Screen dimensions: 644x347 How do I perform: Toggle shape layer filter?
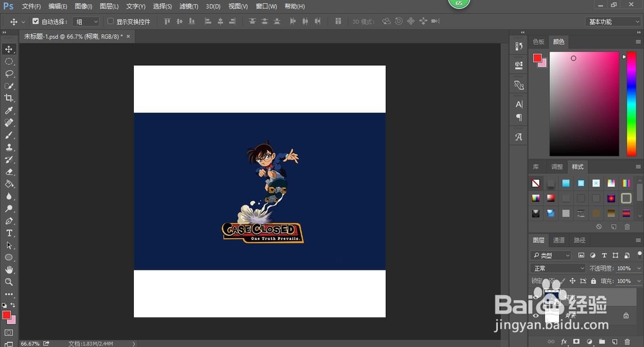[615, 256]
